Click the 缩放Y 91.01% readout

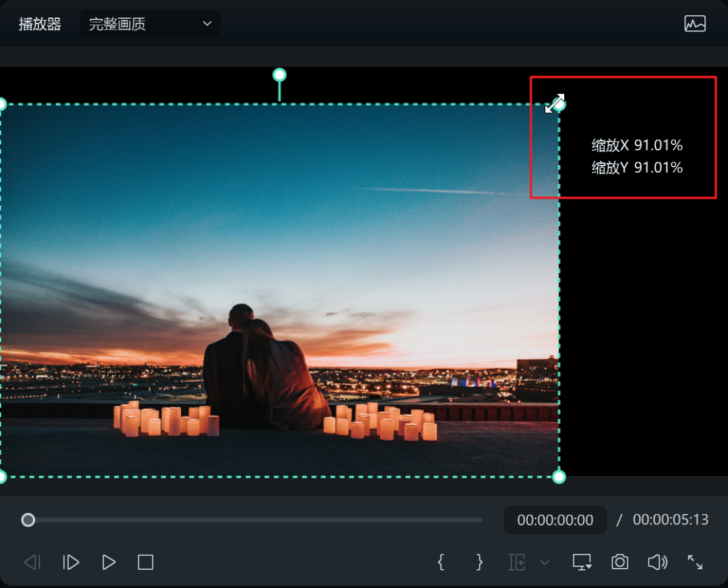click(638, 167)
